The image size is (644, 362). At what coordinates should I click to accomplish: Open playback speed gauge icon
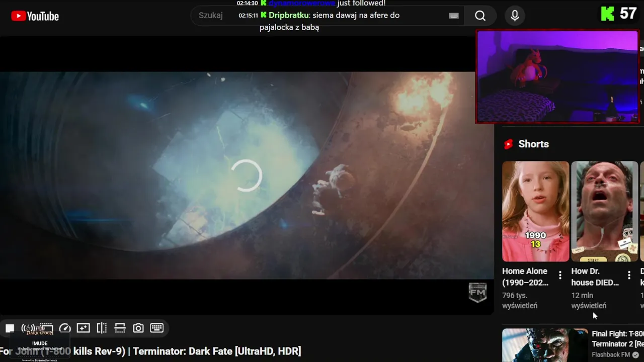tap(65, 328)
